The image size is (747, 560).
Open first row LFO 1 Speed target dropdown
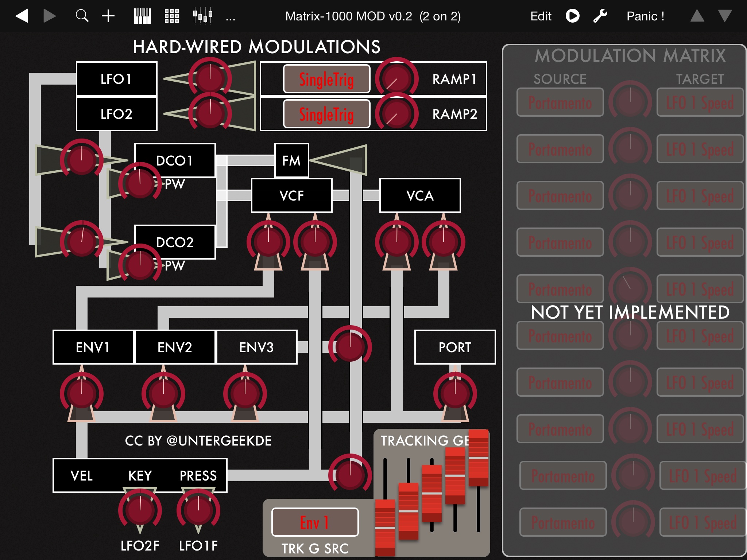tap(700, 102)
